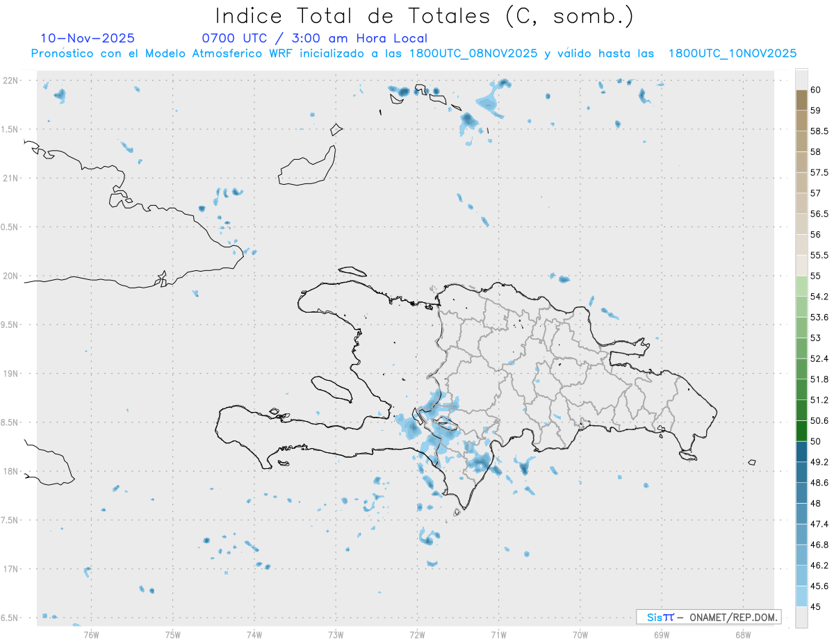Select the dark green colorbar segment between 50 and 50.6
The height and width of the screenshot is (644, 834).
(801, 431)
